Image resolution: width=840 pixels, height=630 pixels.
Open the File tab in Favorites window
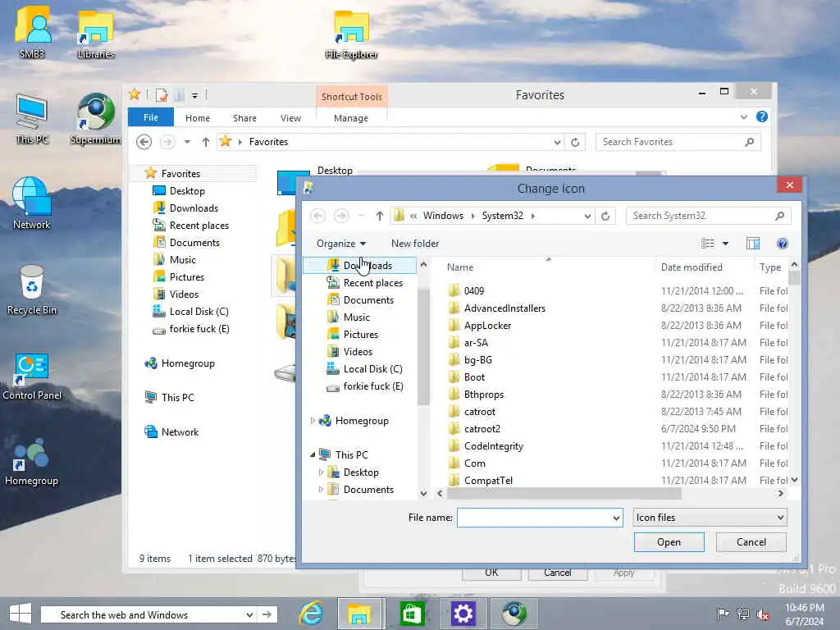151,117
